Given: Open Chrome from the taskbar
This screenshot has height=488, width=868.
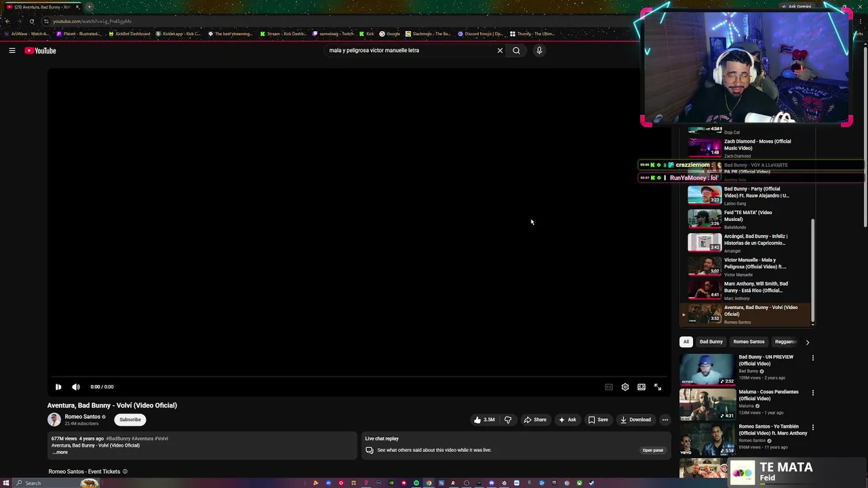Looking at the screenshot, I should coord(429,483).
